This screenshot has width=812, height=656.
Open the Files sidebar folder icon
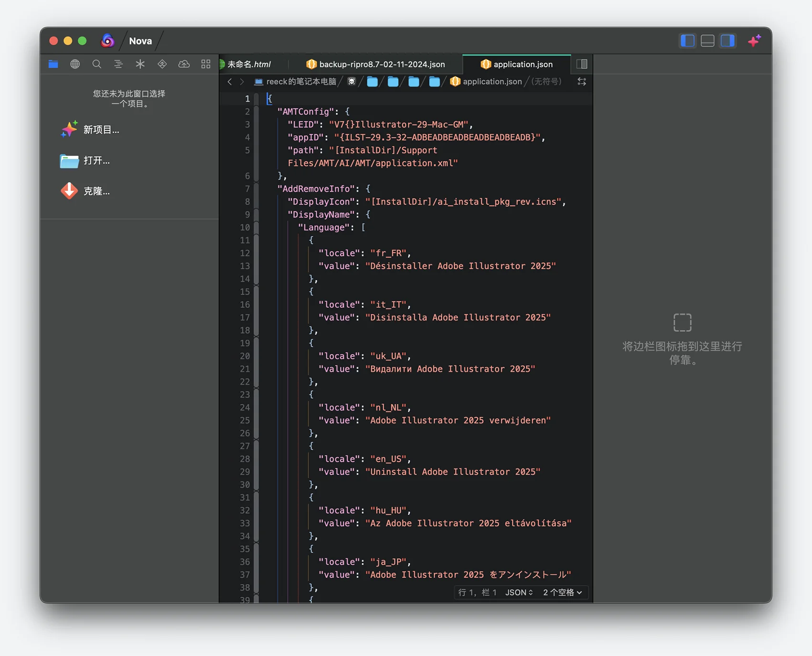[x=53, y=64]
